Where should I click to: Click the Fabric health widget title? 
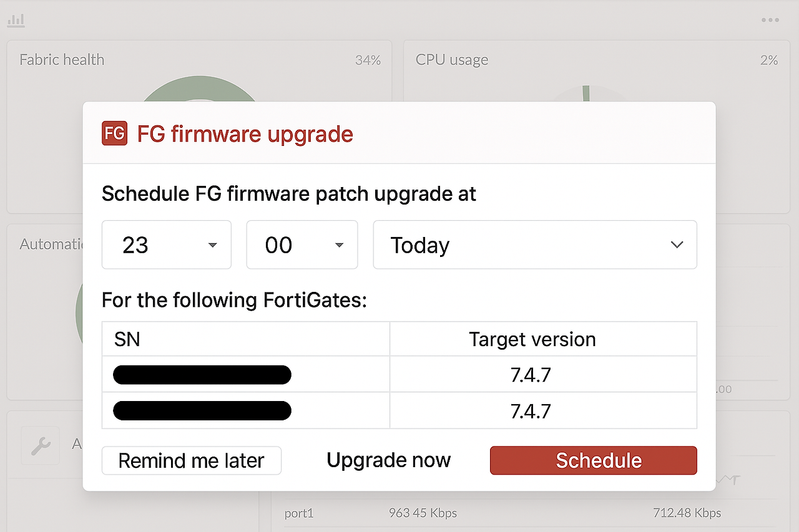[61, 59]
